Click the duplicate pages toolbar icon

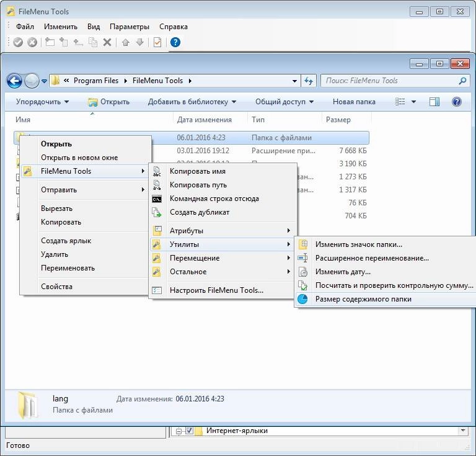[x=93, y=42]
